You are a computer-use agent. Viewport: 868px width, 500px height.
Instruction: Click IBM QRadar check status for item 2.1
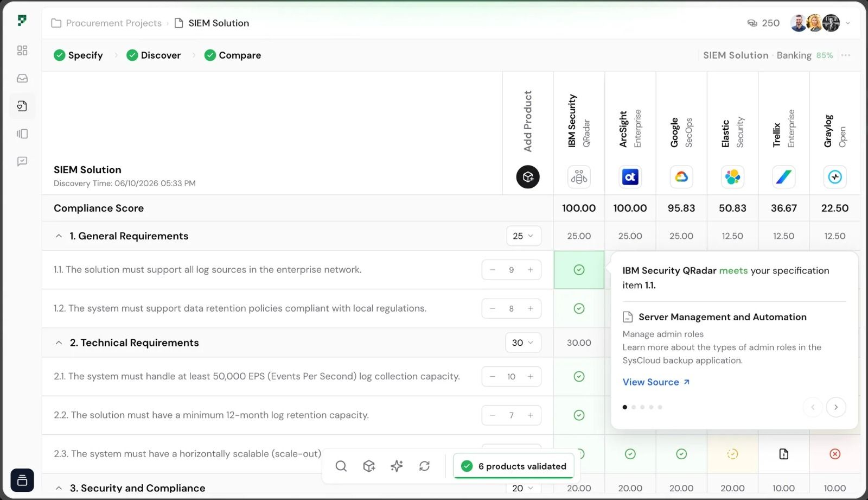(x=579, y=377)
